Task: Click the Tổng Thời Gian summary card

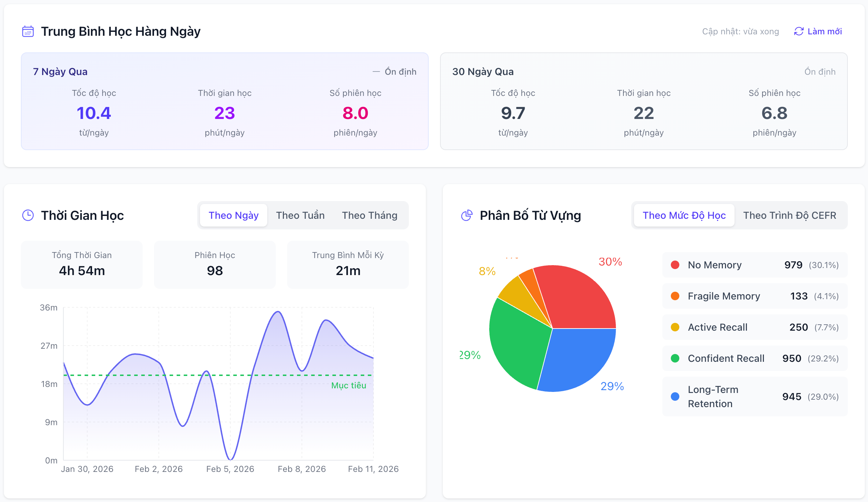Action: (82, 264)
